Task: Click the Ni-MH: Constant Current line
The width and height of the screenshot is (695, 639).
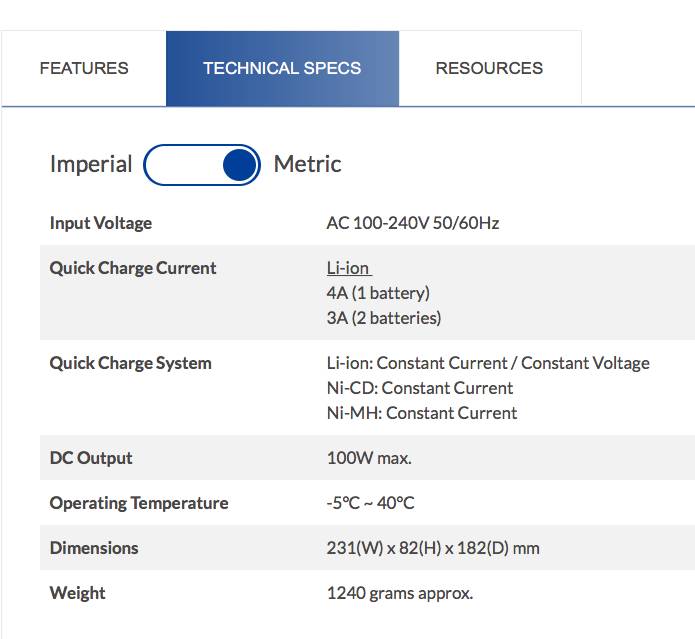Action: click(422, 413)
